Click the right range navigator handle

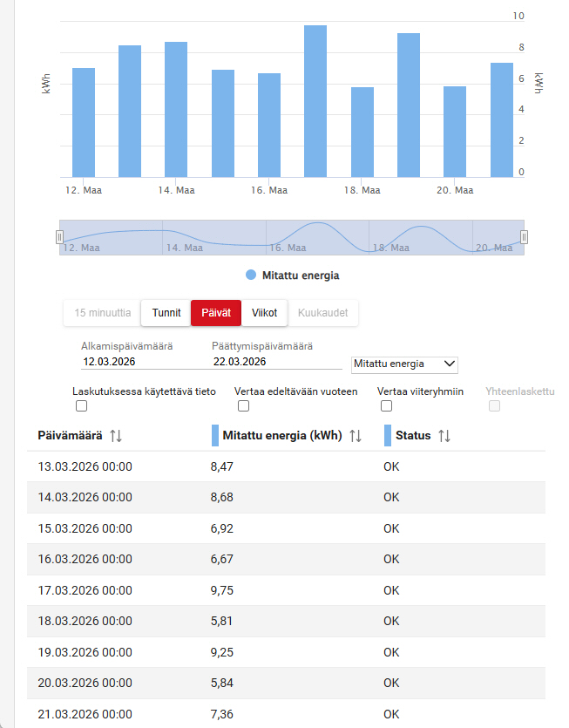tap(524, 237)
